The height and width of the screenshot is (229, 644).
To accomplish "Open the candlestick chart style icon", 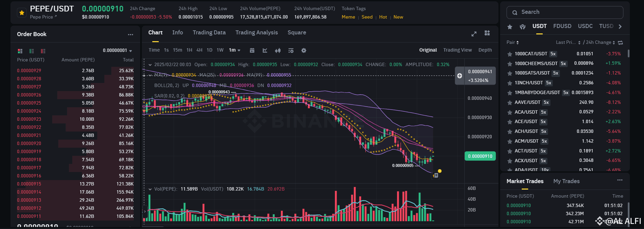I will click(278, 50).
